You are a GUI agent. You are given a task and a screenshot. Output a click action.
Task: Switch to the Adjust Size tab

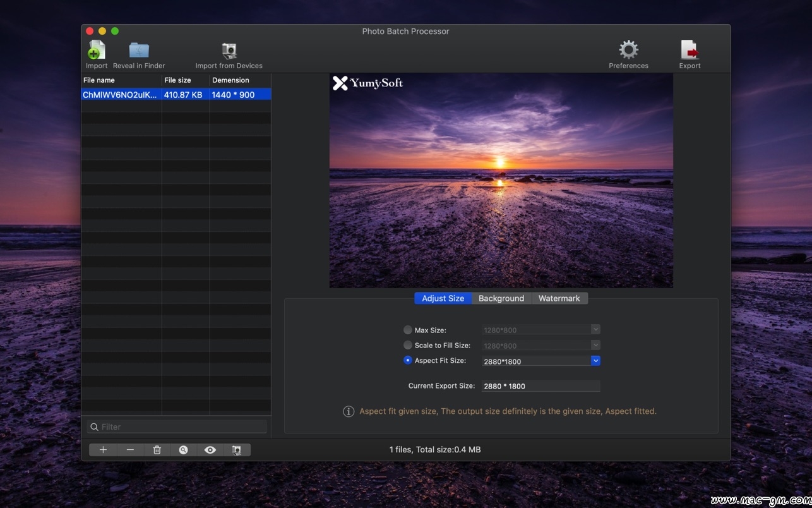click(443, 298)
